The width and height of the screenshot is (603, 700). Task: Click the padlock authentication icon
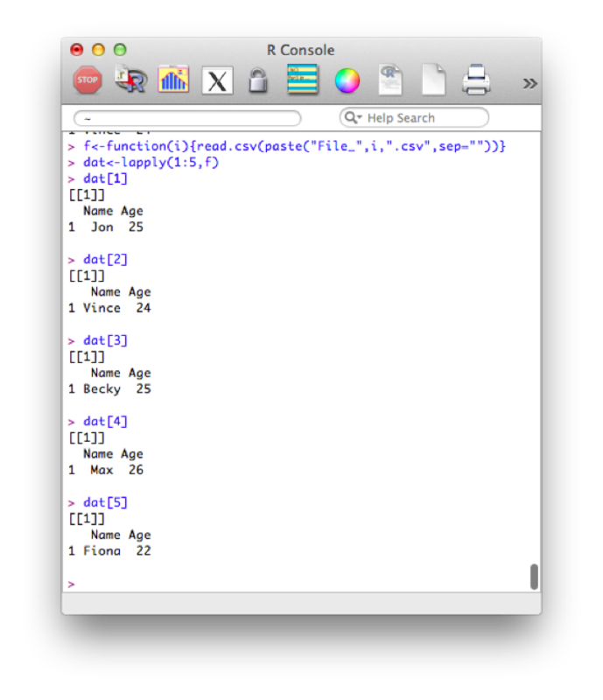[x=258, y=80]
